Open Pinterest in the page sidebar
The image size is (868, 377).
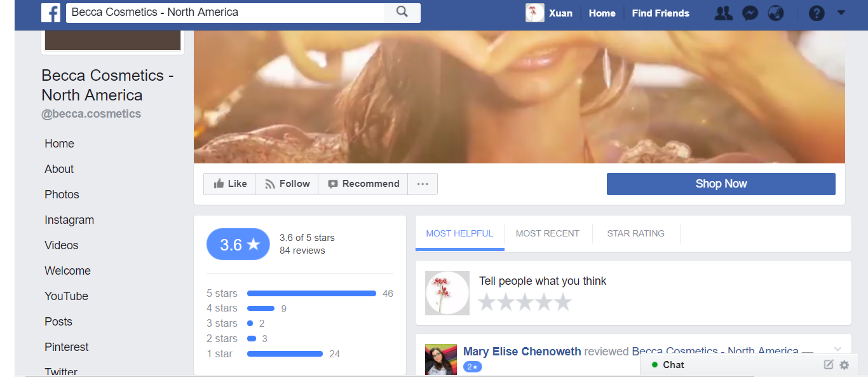67,347
